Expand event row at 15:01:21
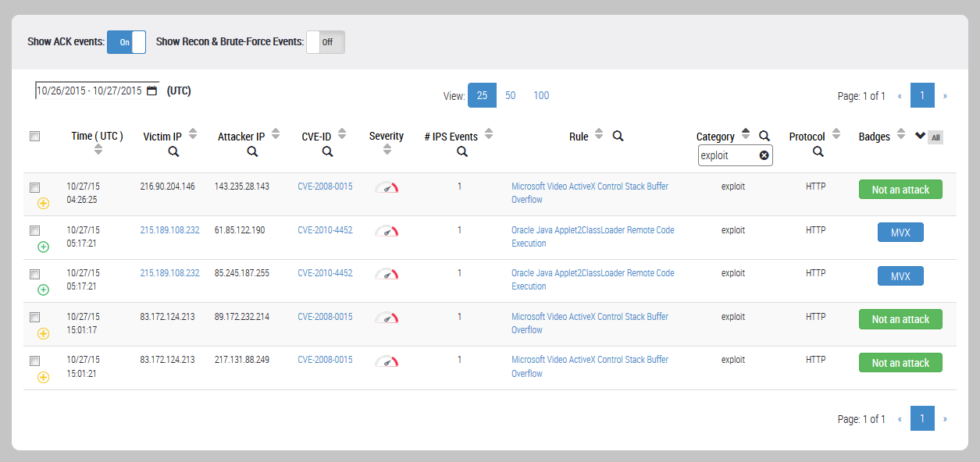 click(x=43, y=377)
